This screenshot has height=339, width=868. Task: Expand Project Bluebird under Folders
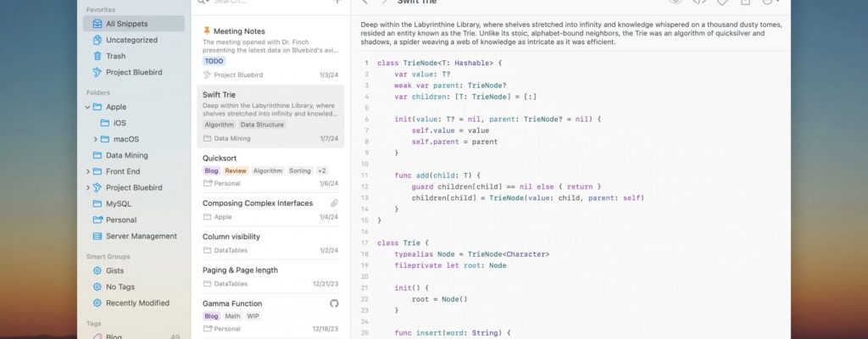(87, 187)
